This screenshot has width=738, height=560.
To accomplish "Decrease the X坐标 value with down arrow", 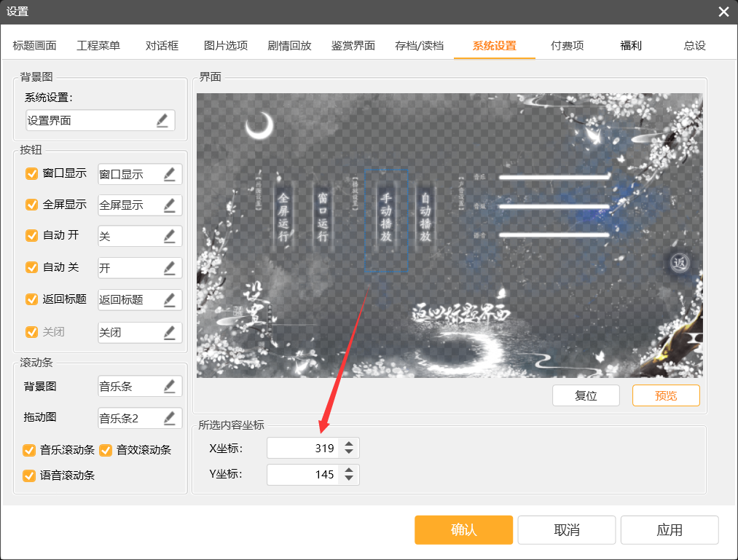I will click(349, 452).
